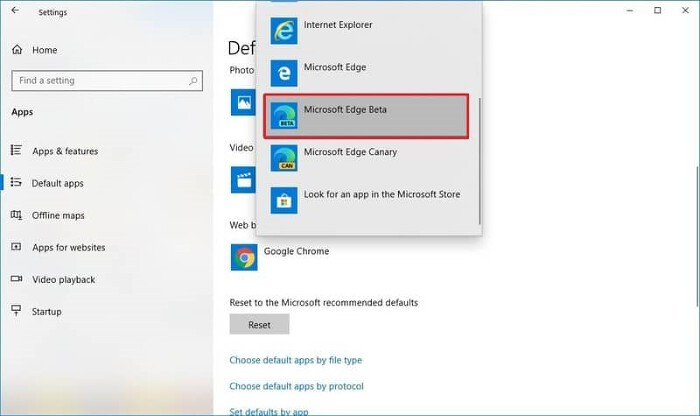Open Offline maps settings

(58, 216)
